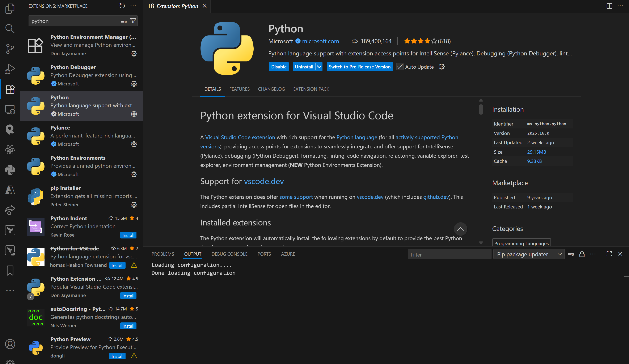Viewport: 629px width, 364px height.
Task: Open the microsoft.com publisher link
Action: click(320, 41)
